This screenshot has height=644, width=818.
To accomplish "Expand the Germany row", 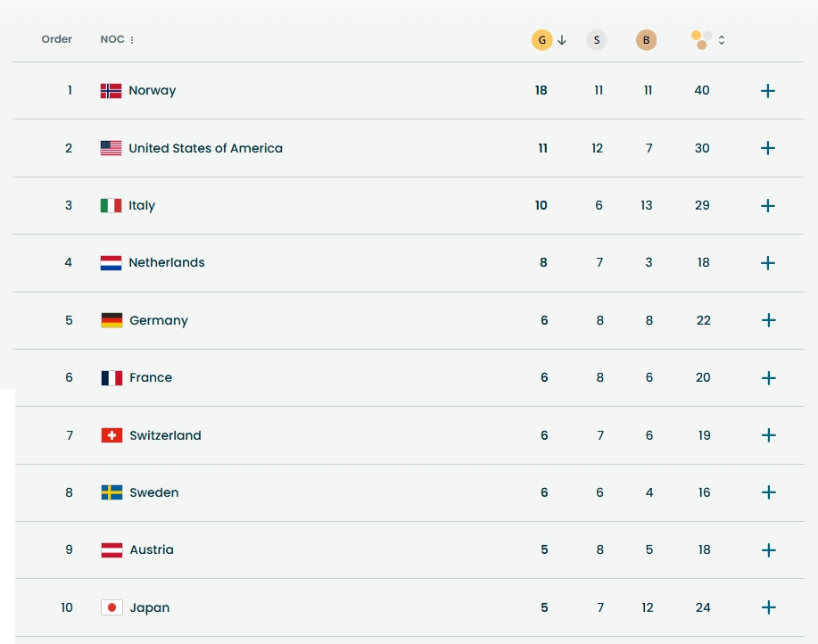I will pyautogui.click(x=767, y=320).
